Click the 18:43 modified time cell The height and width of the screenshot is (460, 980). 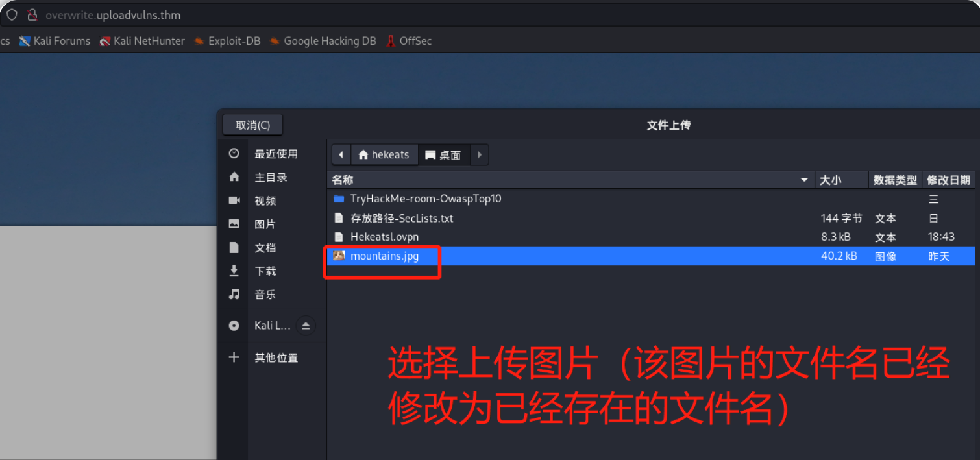[x=941, y=237]
